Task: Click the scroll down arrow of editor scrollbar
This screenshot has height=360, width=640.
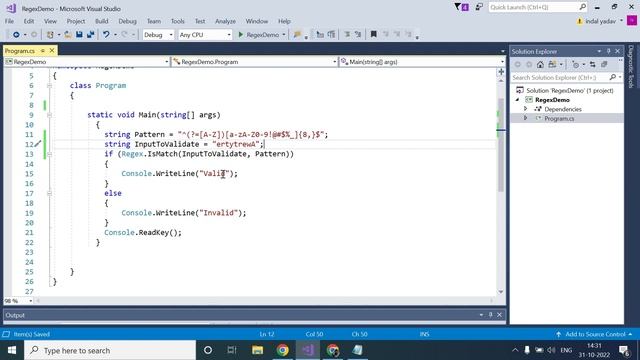Action: tap(501, 292)
